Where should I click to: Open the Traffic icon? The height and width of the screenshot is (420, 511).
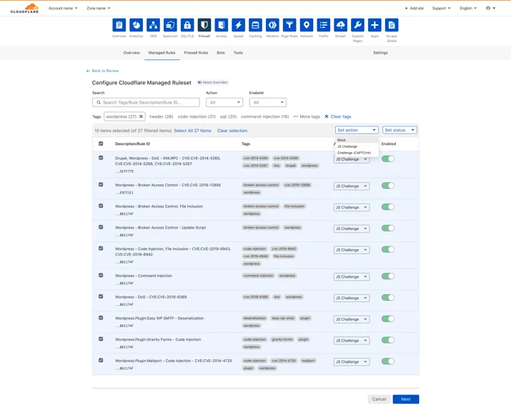coord(324,25)
